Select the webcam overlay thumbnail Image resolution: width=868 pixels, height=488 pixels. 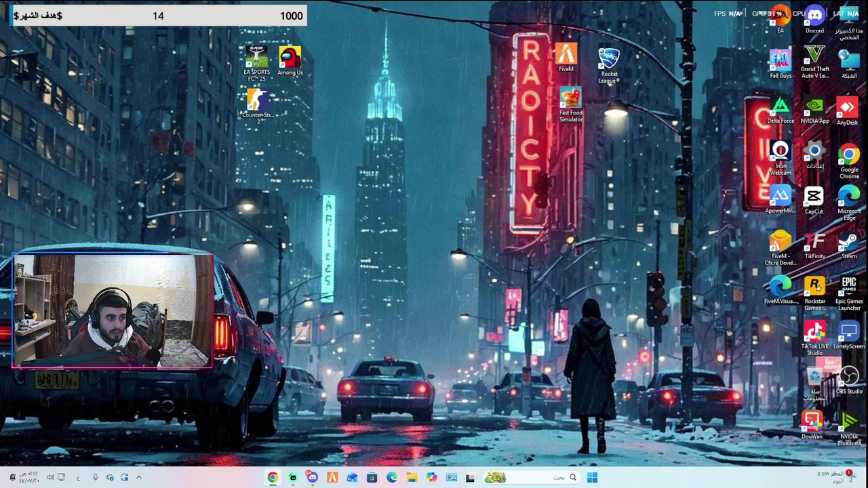pyautogui.click(x=113, y=311)
